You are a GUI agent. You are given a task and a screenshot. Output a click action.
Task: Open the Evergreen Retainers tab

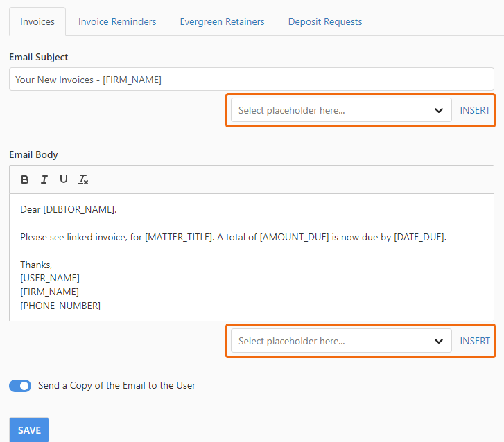point(222,21)
